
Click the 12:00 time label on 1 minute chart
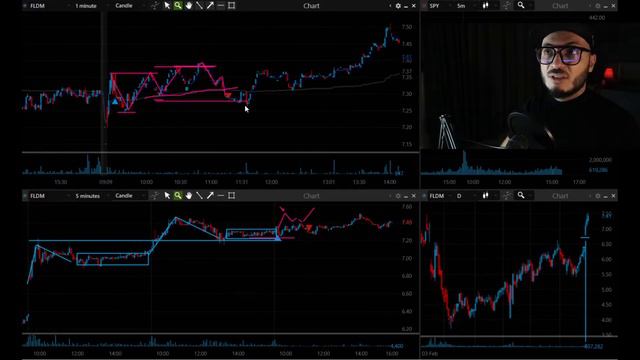point(271,182)
